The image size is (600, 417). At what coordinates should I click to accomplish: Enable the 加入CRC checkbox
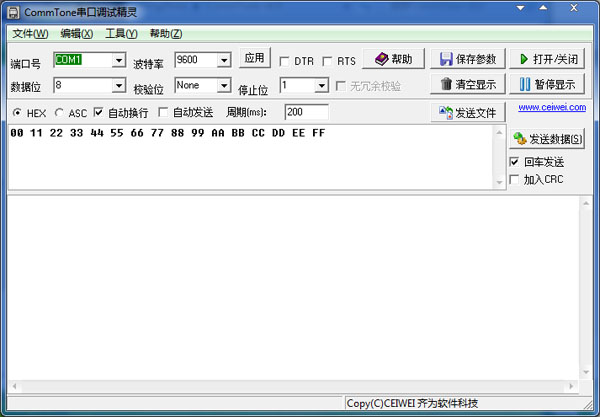click(x=515, y=179)
